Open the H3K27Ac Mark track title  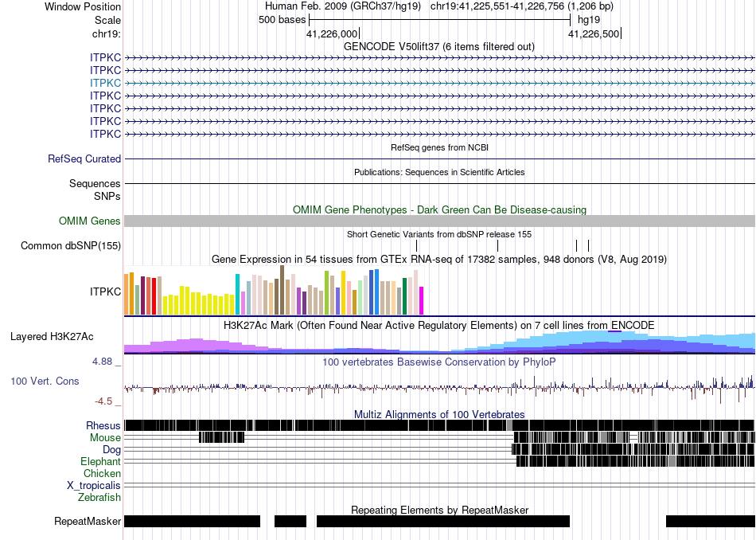coord(438,325)
